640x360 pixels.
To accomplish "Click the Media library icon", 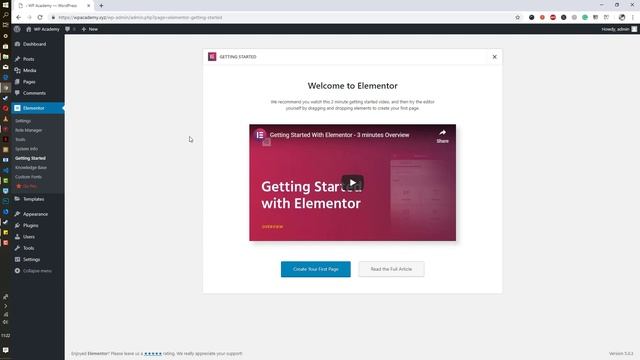I will pyautogui.click(x=17, y=71).
